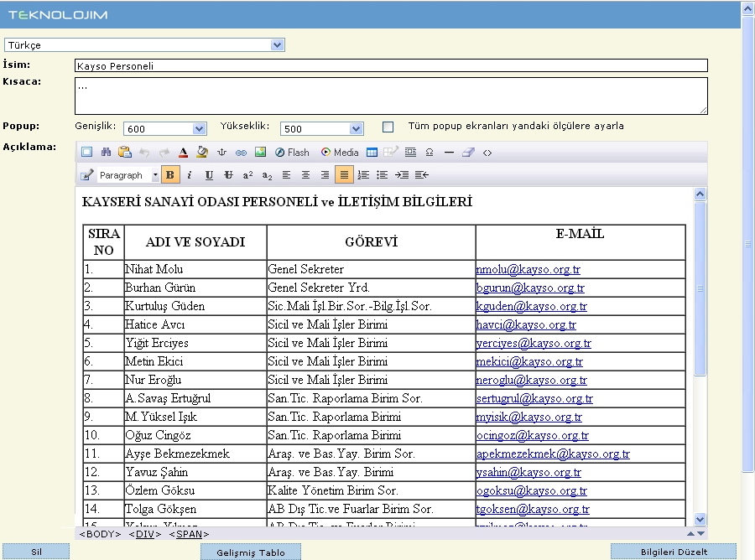Open the form/box formatting tool icon

(410, 153)
